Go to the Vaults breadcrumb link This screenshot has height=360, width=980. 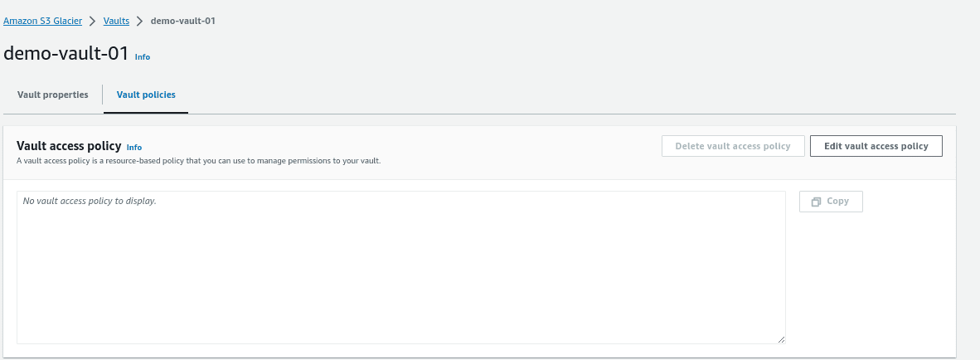pos(116,22)
